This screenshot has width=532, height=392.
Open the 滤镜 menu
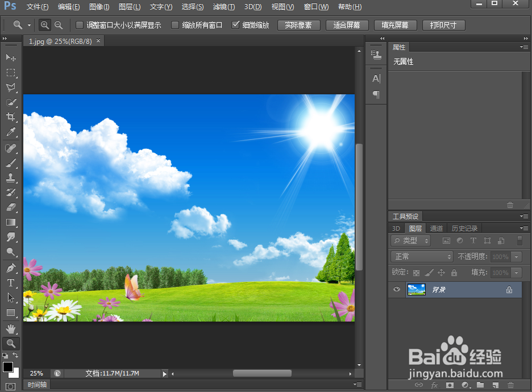(x=224, y=7)
